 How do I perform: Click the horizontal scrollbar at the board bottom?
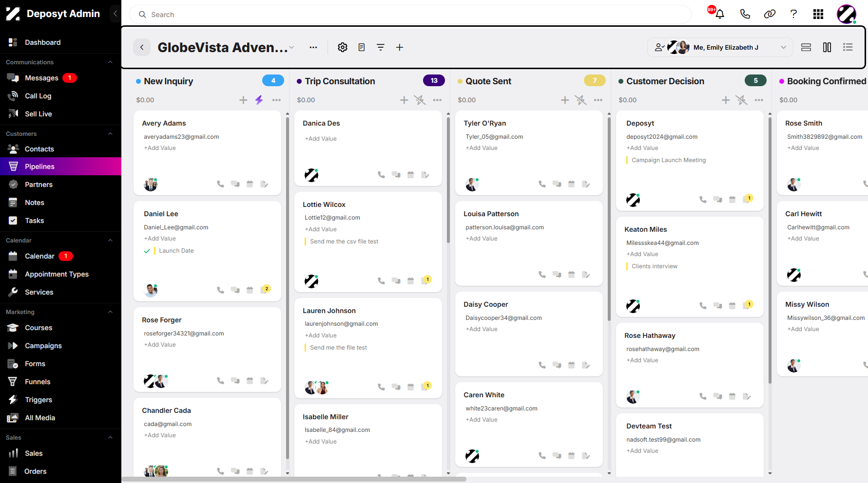294,480
